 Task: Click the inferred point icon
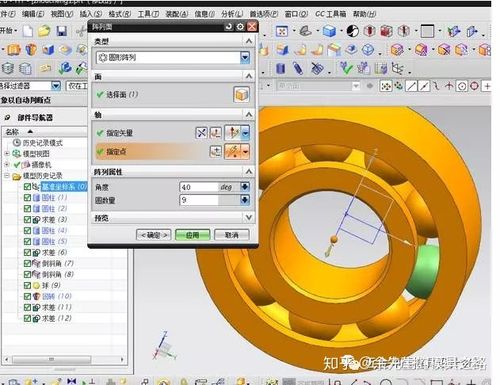[233, 152]
